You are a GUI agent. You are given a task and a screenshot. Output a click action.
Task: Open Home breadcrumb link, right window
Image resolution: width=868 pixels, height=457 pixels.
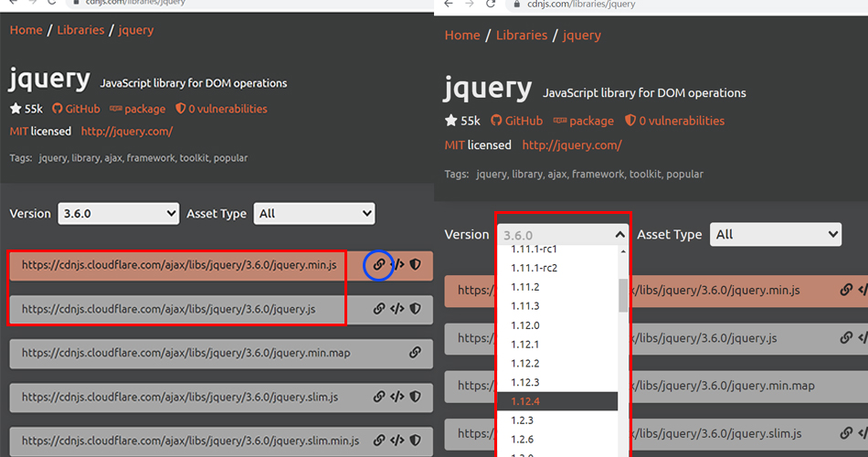tap(462, 35)
